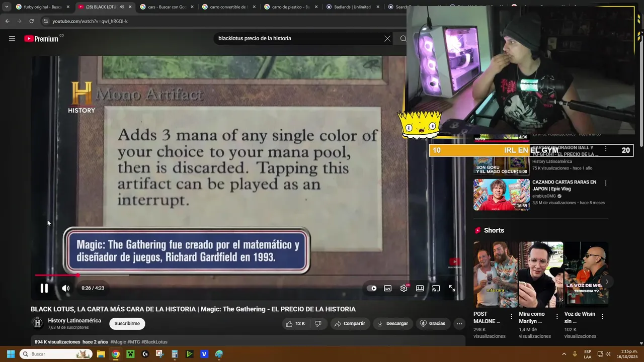Open the History Latinoamérica channel name

[74, 321]
